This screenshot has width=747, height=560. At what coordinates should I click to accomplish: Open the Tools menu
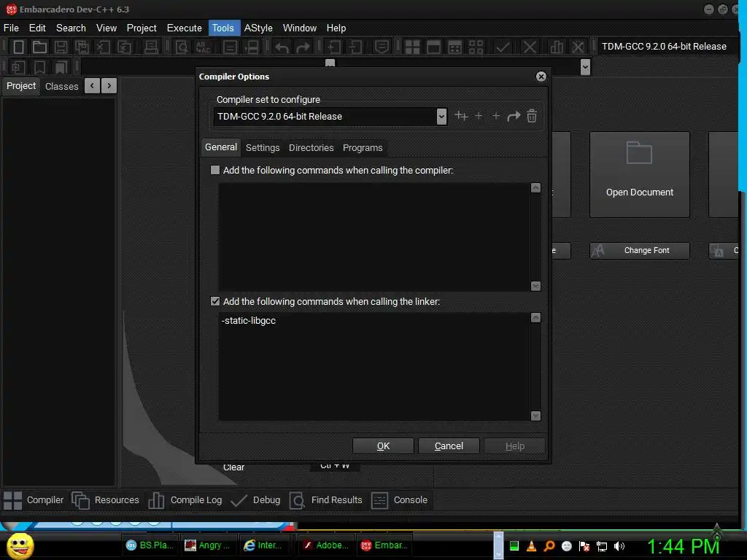pyautogui.click(x=223, y=28)
